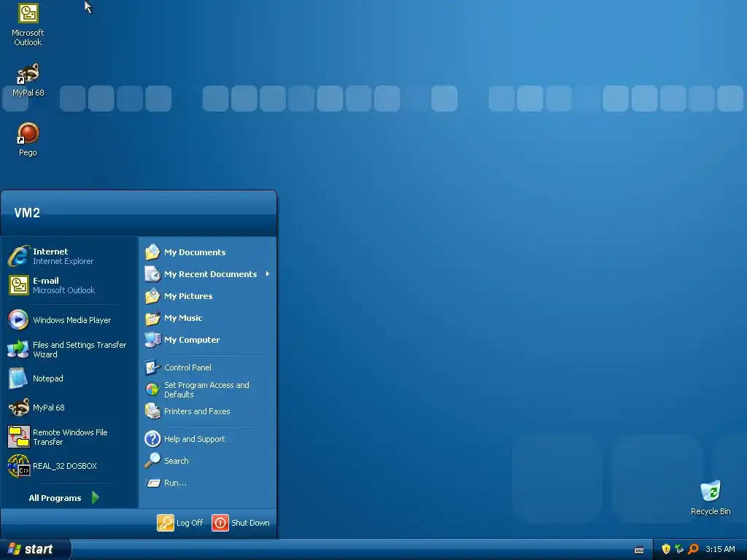Click the network connection tray icon

click(x=679, y=549)
